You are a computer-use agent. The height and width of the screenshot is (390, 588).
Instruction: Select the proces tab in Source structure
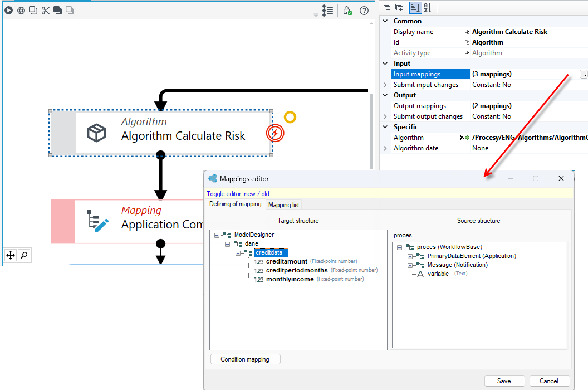(403, 235)
